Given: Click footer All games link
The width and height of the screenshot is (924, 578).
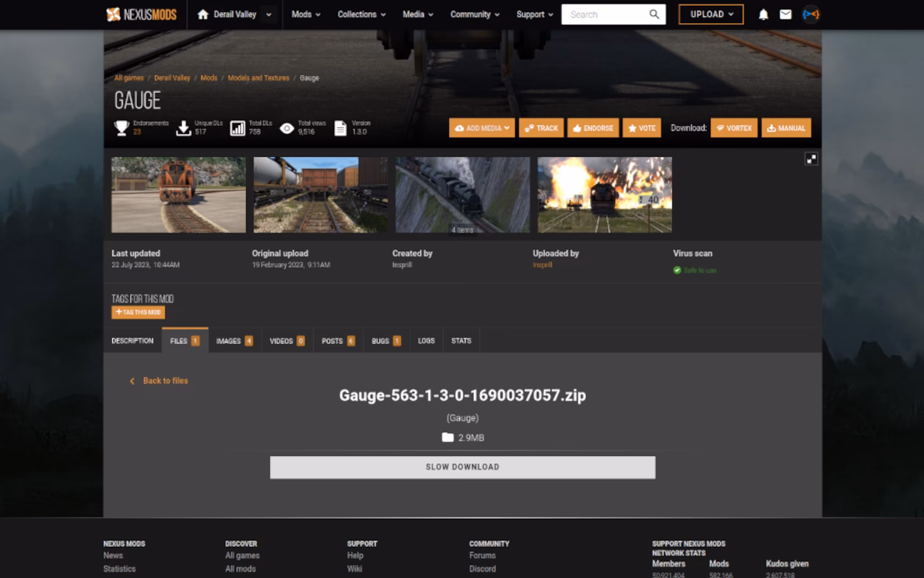Looking at the screenshot, I should [x=243, y=556].
